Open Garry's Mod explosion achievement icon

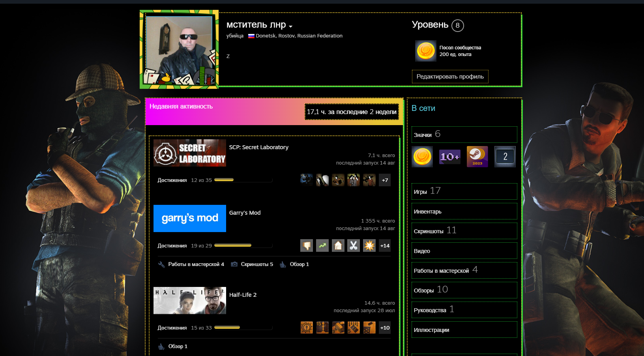point(369,245)
